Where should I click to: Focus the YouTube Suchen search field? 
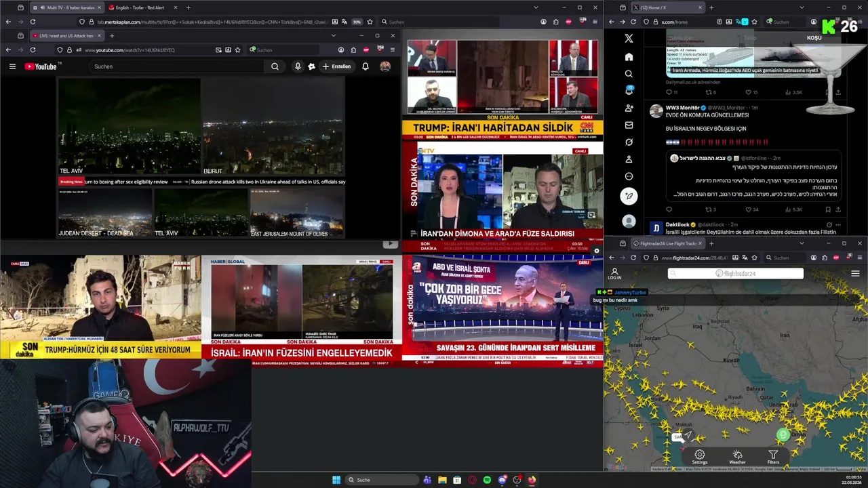(x=178, y=66)
